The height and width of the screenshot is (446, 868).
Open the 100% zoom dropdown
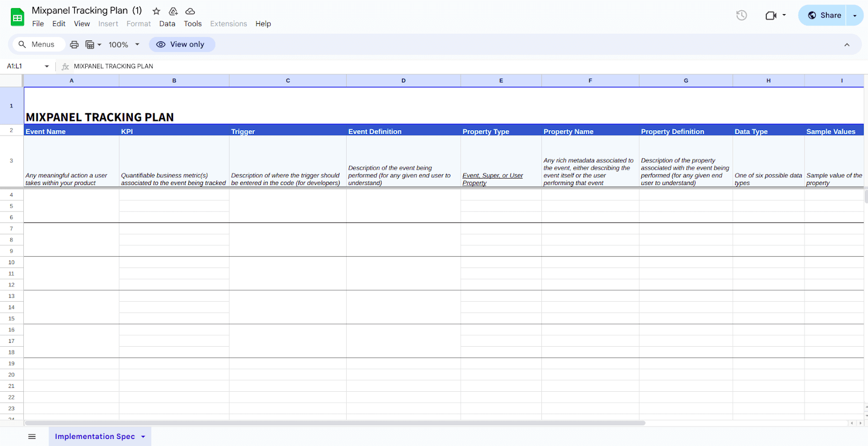coord(124,44)
